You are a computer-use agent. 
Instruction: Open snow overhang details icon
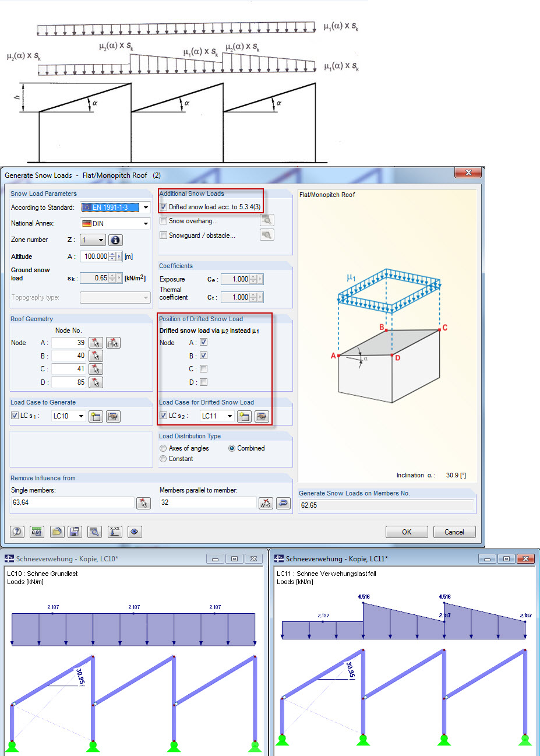coord(267,220)
